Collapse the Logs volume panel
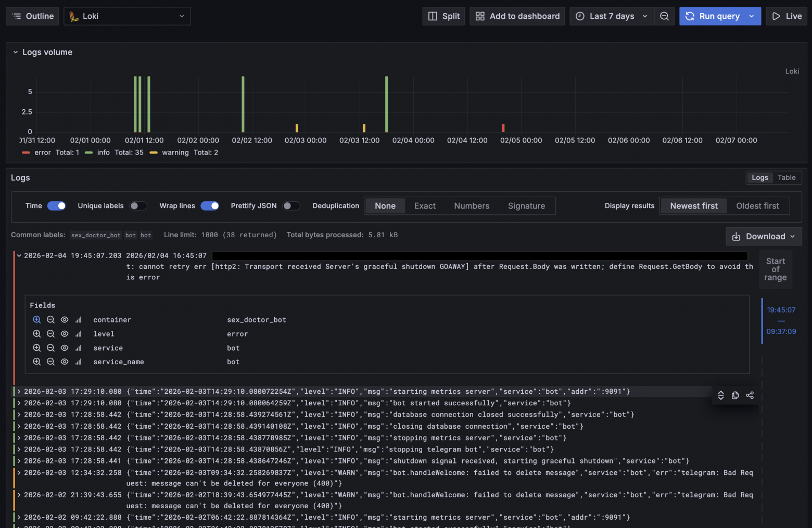The height and width of the screenshot is (528, 812). point(15,52)
